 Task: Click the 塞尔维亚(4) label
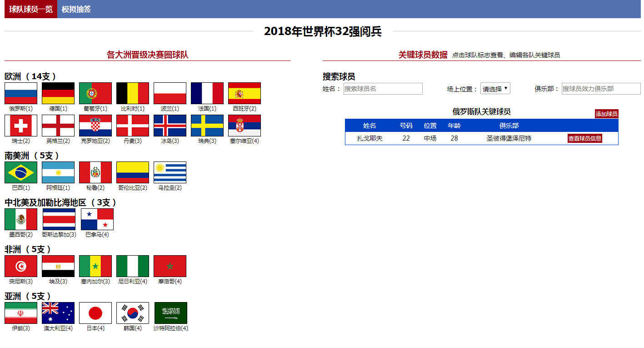coord(245,141)
